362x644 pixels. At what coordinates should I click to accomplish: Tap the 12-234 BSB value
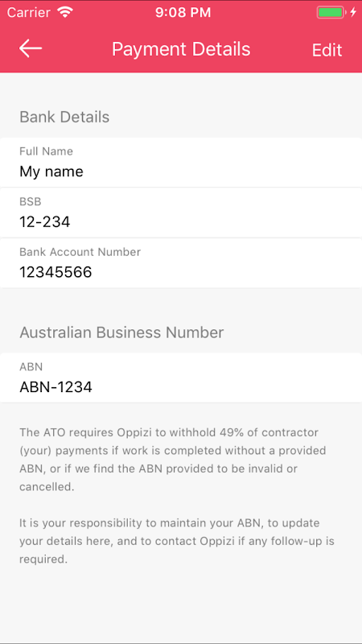tap(45, 222)
